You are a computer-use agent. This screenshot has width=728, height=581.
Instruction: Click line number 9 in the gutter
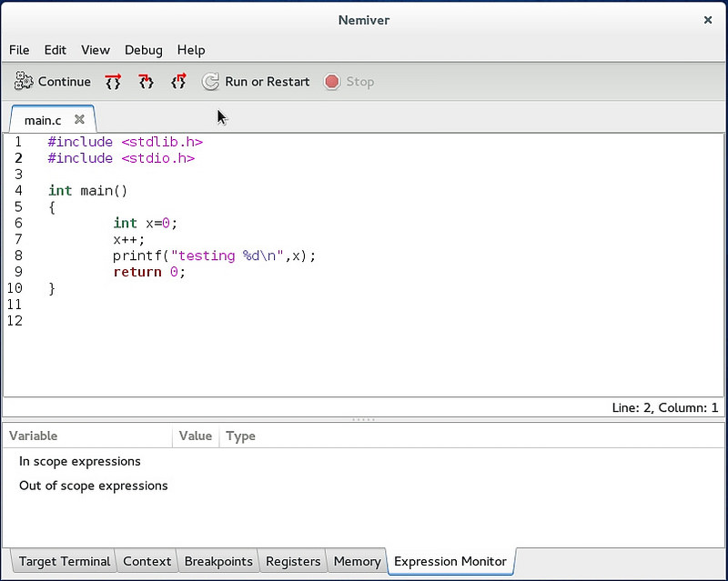18,272
